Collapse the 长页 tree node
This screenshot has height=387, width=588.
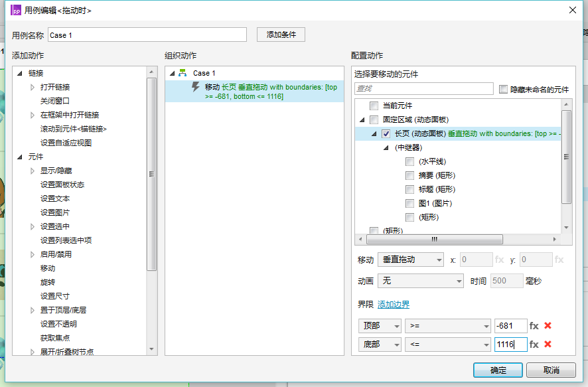tap(374, 133)
